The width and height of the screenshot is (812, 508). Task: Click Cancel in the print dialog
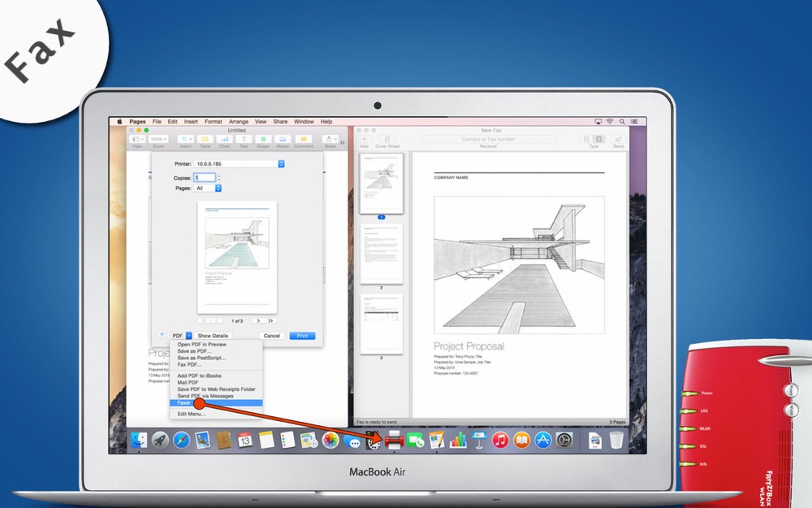coord(272,336)
